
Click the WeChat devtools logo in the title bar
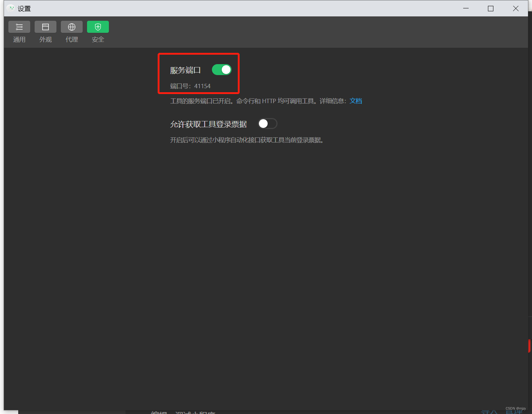pos(11,8)
